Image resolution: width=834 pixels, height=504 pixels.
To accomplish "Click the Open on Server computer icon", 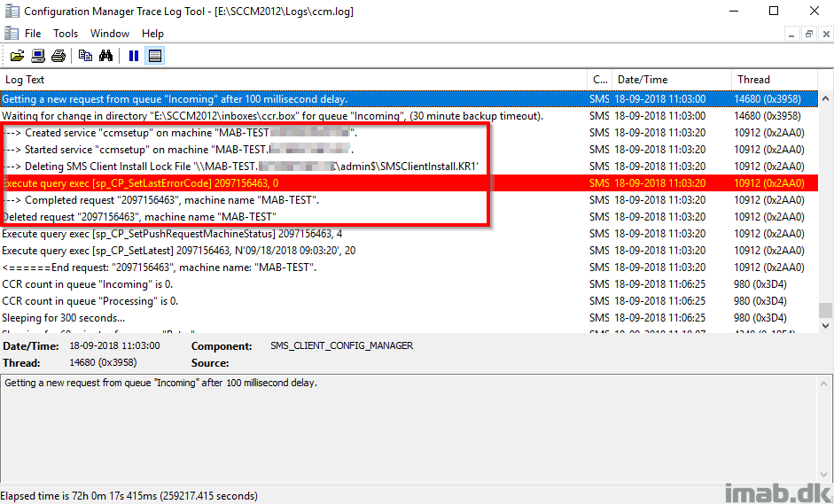I will (x=38, y=56).
